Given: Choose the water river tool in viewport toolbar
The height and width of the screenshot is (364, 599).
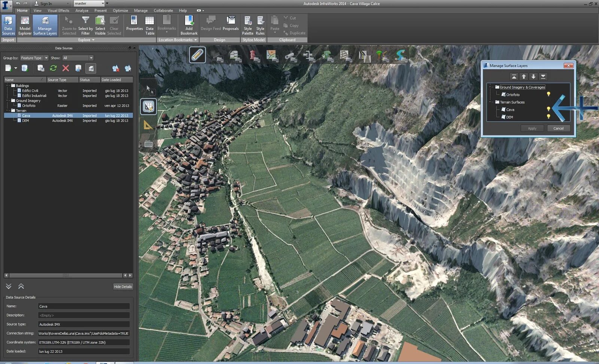Looking at the screenshot, I should click(401, 56).
